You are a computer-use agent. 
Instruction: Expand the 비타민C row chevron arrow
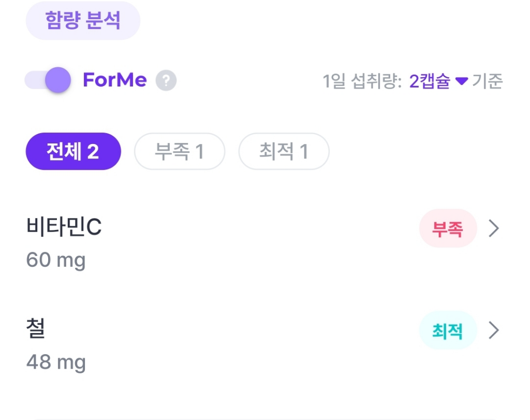(x=494, y=228)
